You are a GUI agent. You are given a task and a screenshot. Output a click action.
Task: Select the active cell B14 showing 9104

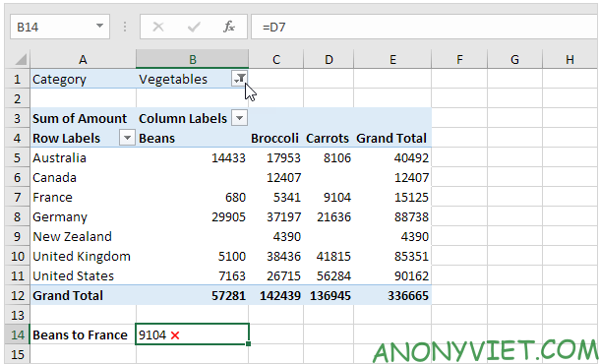point(193,334)
